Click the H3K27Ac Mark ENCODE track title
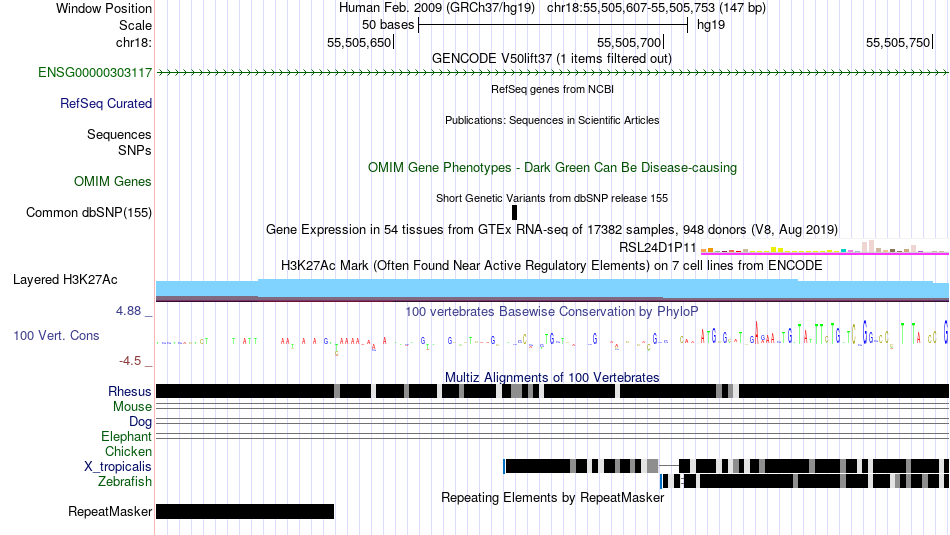Screen dimensions: 950x535 551,265
